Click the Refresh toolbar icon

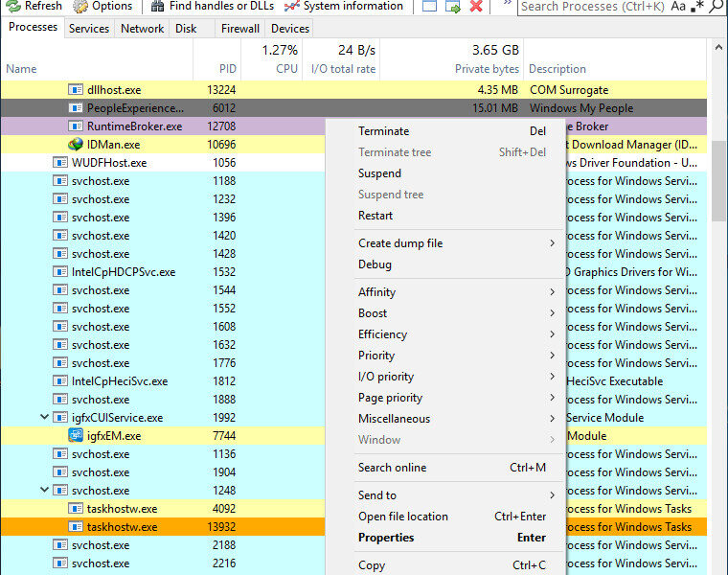pos(13,6)
